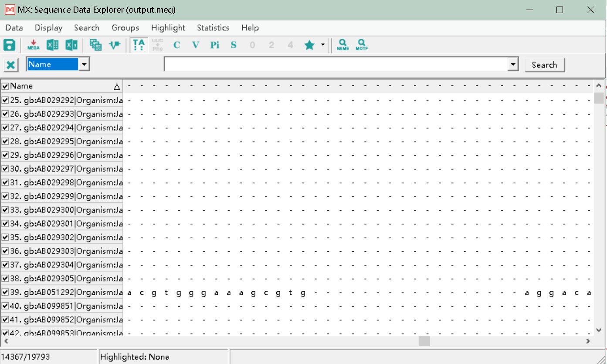Image resolution: width=607 pixels, height=364 pixels.
Task: Select the row 36. gb:AB029303 name
Action: pyautogui.click(x=66, y=251)
